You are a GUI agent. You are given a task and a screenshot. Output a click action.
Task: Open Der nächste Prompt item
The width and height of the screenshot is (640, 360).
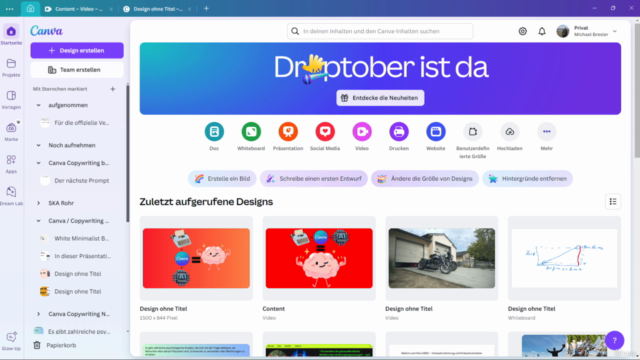pos(75,180)
